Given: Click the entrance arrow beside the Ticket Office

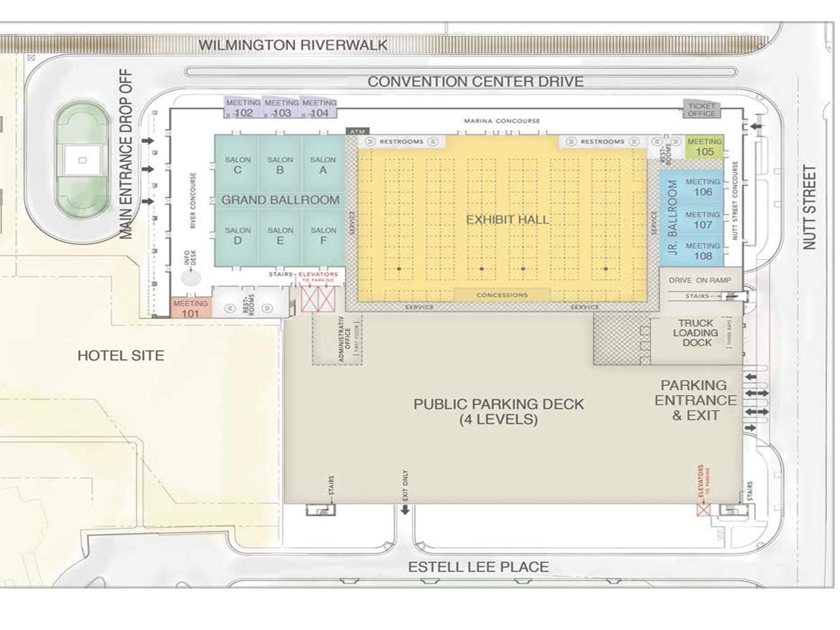Looking at the screenshot, I should coord(756,127).
